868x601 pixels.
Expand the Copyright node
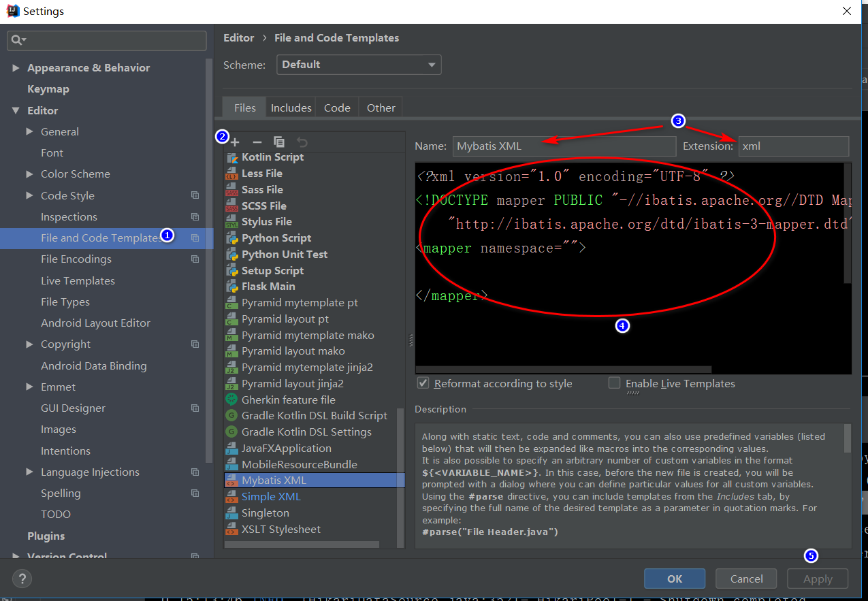point(29,344)
